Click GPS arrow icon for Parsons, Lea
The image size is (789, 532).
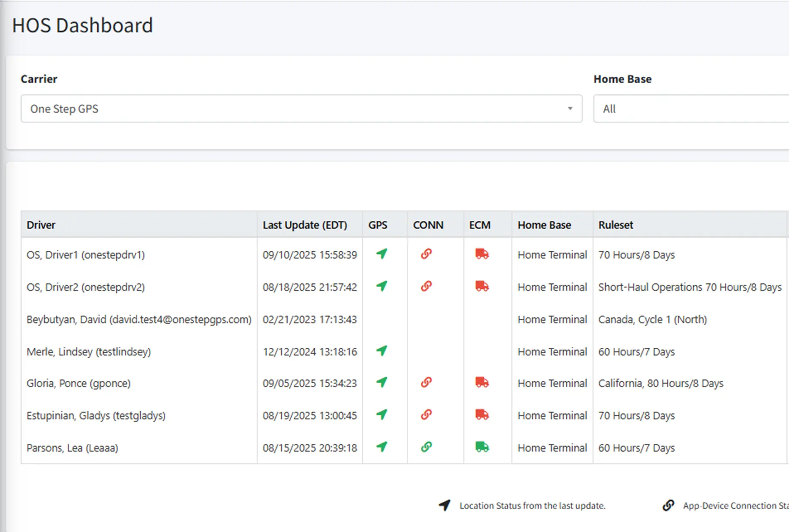381,447
